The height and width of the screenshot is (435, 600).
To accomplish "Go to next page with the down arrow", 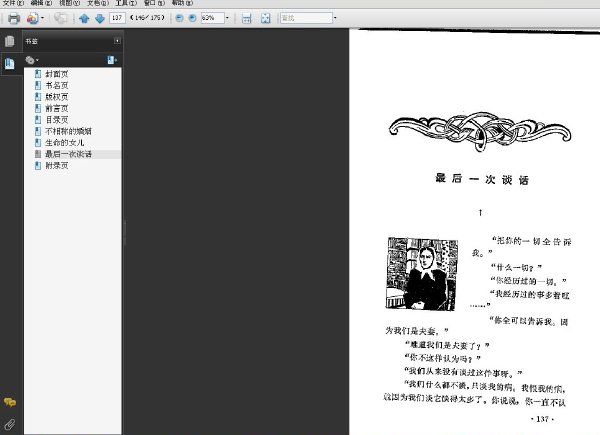I will click(x=100, y=18).
